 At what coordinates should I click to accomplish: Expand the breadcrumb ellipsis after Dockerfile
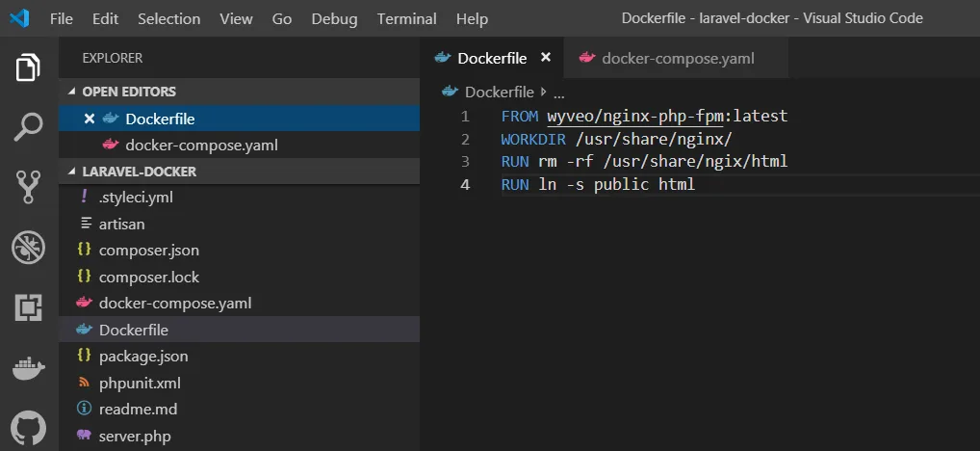click(559, 93)
